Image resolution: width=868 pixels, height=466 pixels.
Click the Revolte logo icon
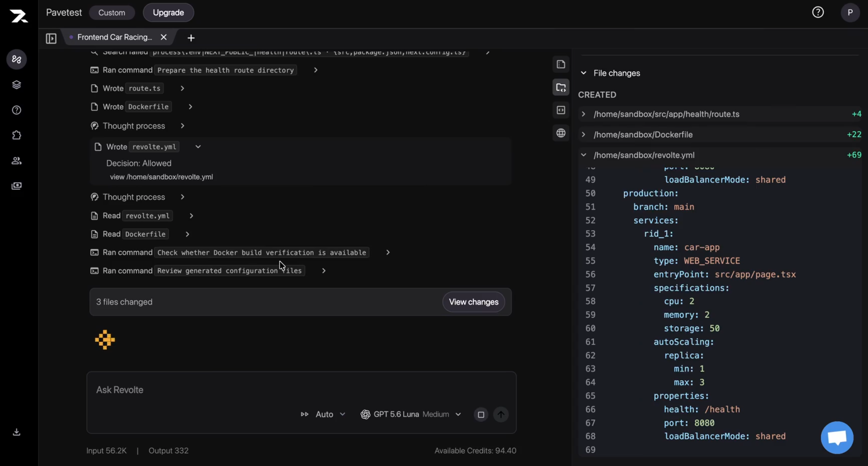tap(19, 16)
